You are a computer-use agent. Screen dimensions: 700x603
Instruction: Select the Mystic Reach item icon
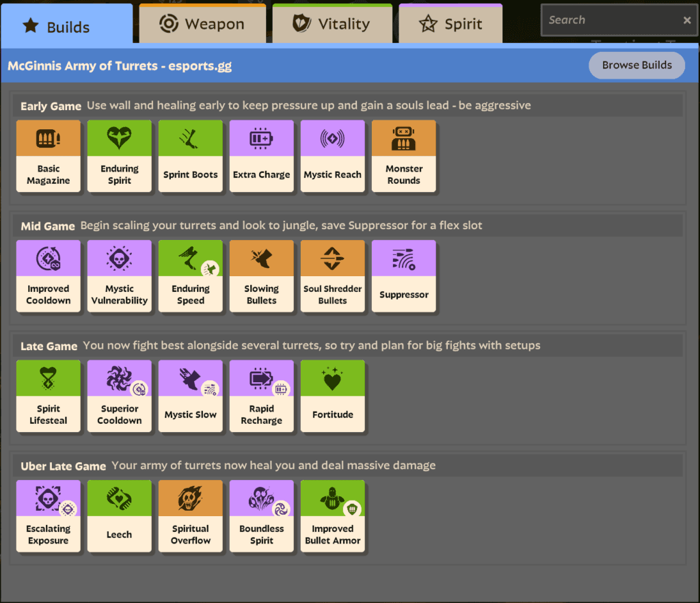coord(332,138)
